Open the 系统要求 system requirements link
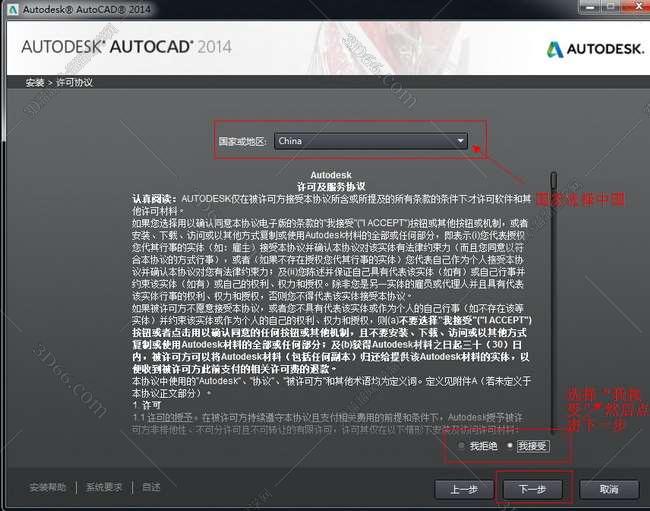 [104, 487]
